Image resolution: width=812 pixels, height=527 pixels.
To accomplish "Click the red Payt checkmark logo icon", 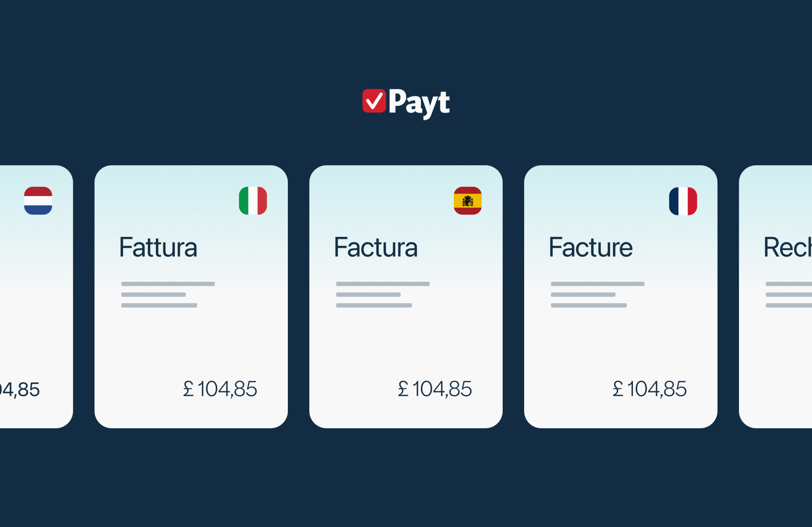I will pos(374,101).
